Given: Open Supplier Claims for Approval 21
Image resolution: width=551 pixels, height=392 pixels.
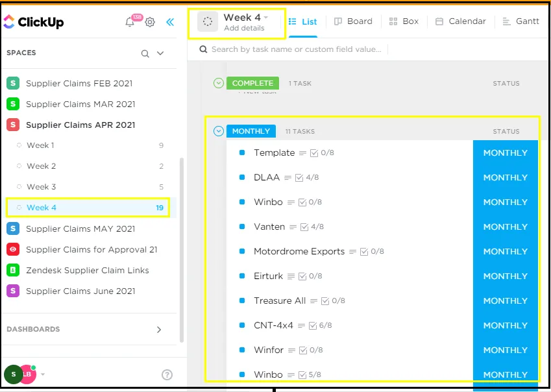Looking at the screenshot, I should coord(92,249).
